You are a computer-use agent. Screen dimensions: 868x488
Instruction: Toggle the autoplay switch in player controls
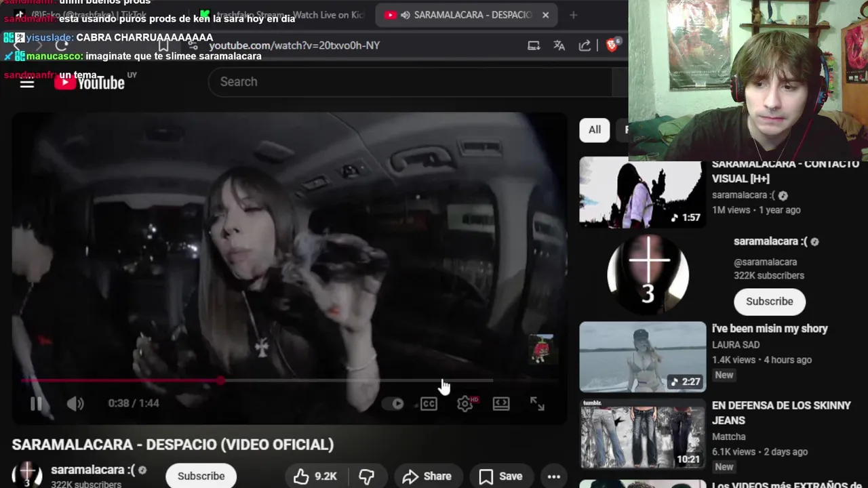[393, 404]
